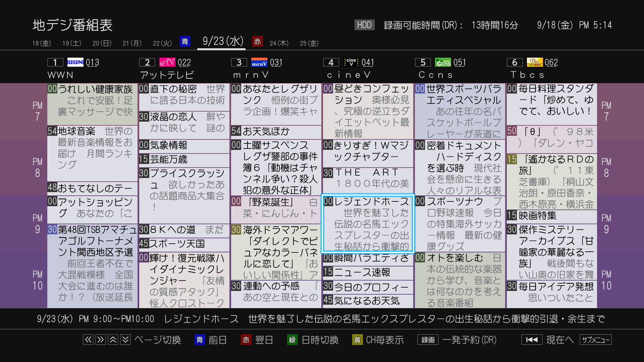This screenshot has height=362, width=644.
Task: Select the Ccns station logo
Action: click(x=443, y=62)
